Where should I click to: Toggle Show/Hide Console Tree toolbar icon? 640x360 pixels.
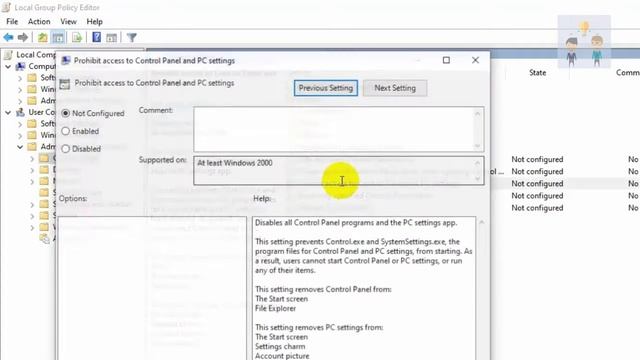(x=58, y=38)
